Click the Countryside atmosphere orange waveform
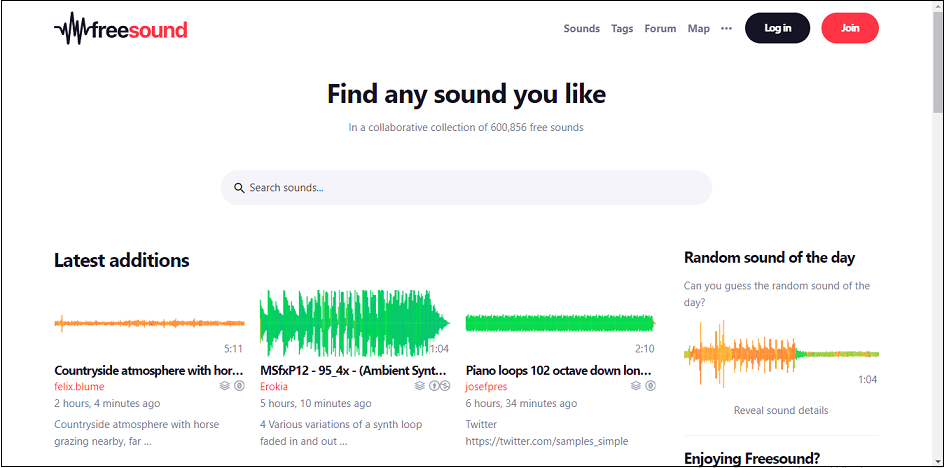This screenshot has height=468, width=944. point(149,323)
